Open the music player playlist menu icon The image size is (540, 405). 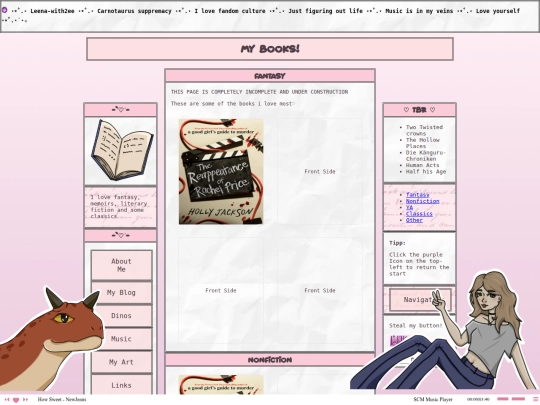click(x=535, y=399)
